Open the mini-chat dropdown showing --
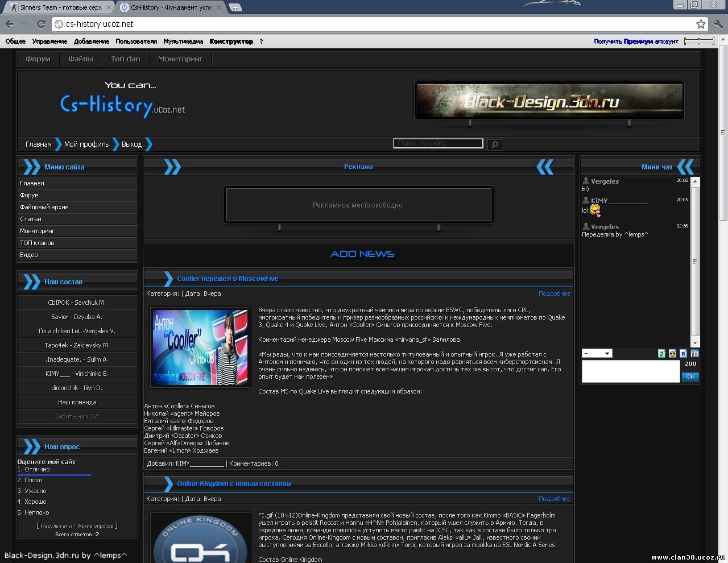Viewport: 728px width, 563px height. (x=597, y=353)
